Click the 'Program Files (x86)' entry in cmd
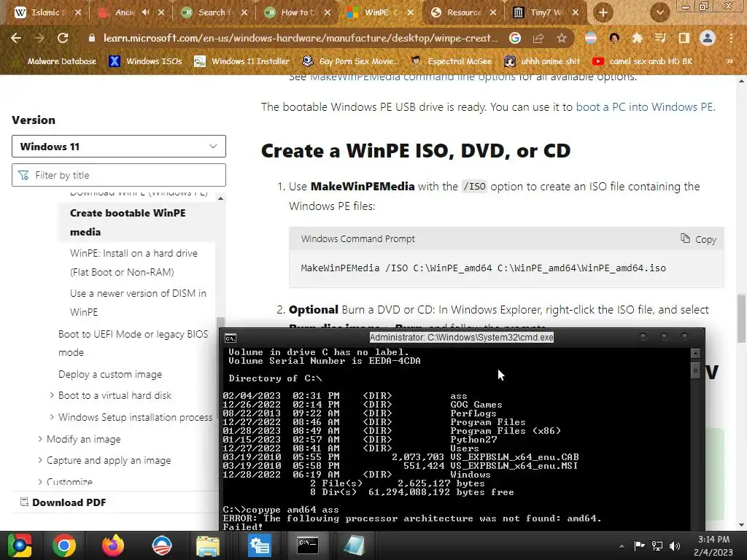 click(x=506, y=431)
